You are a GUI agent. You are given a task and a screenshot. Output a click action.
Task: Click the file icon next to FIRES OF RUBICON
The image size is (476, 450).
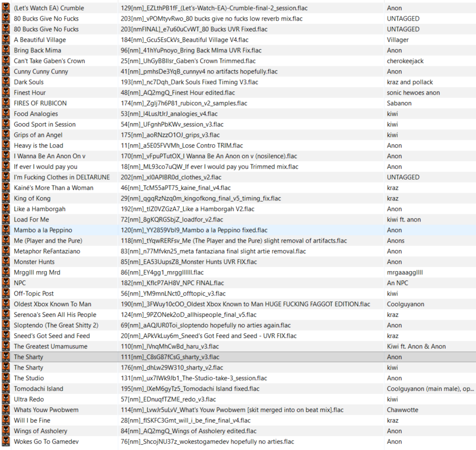(x=6, y=103)
